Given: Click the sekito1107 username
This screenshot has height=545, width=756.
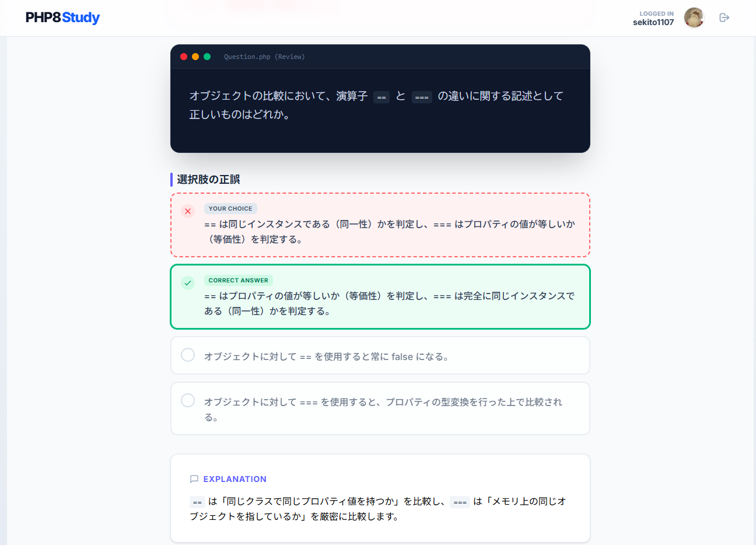Looking at the screenshot, I should pyautogui.click(x=653, y=22).
